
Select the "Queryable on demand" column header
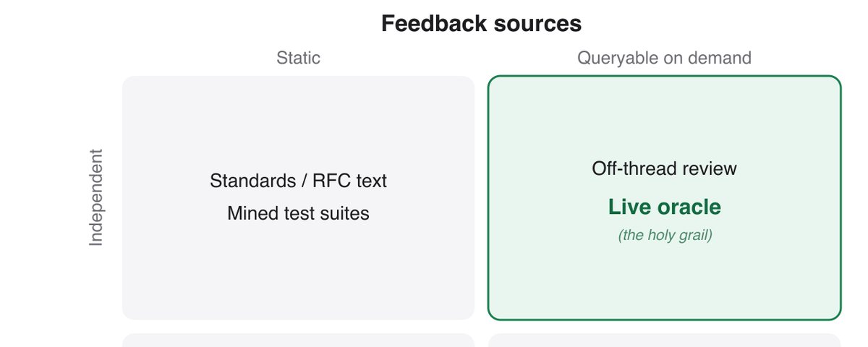click(664, 58)
